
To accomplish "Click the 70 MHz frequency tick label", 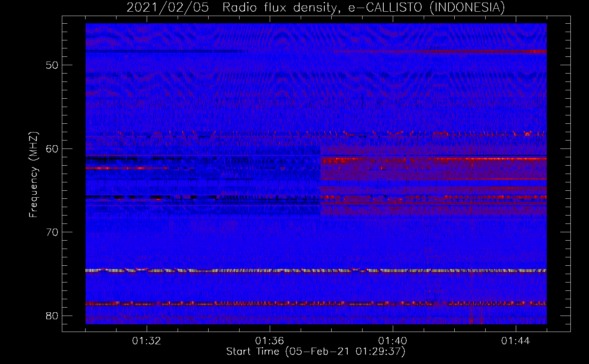I will pyautogui.click(x=52, y=232).
